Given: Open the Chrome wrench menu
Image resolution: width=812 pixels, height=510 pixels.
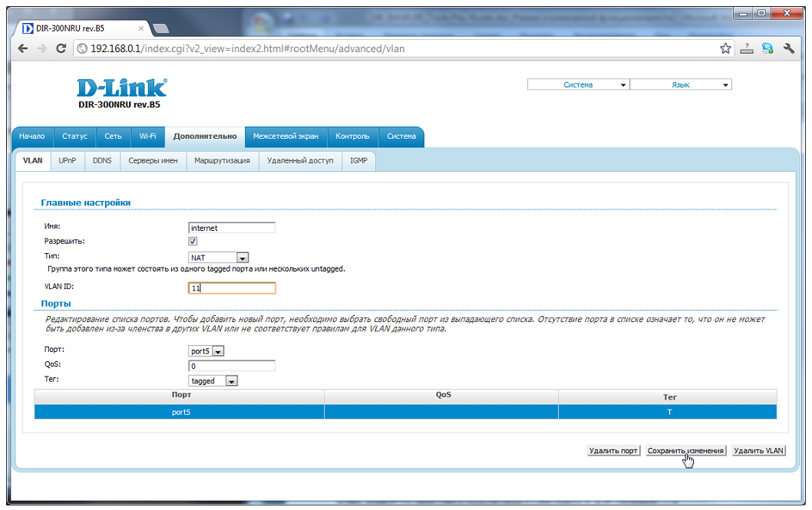Looking at the screenshot, I should [x=788, y=48].
